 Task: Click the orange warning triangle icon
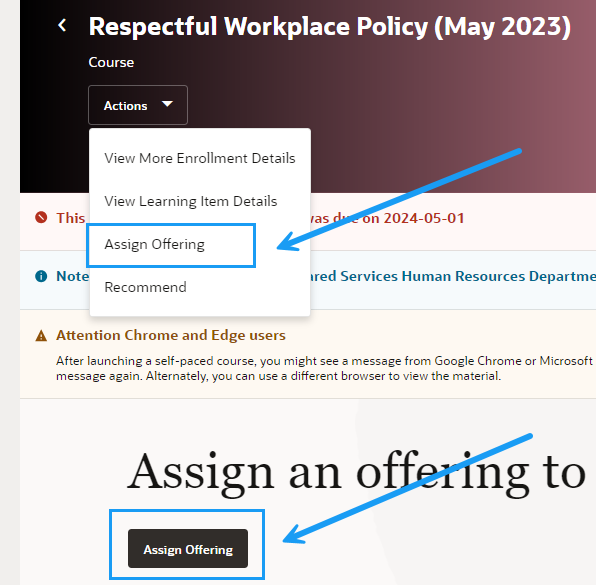(41, 336)
